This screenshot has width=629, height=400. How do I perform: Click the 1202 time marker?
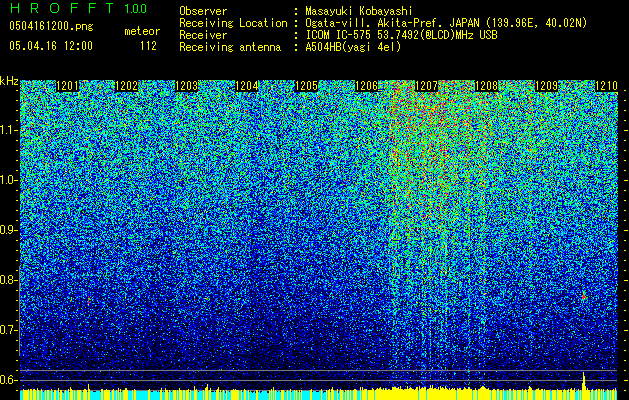tap(127, 86)
